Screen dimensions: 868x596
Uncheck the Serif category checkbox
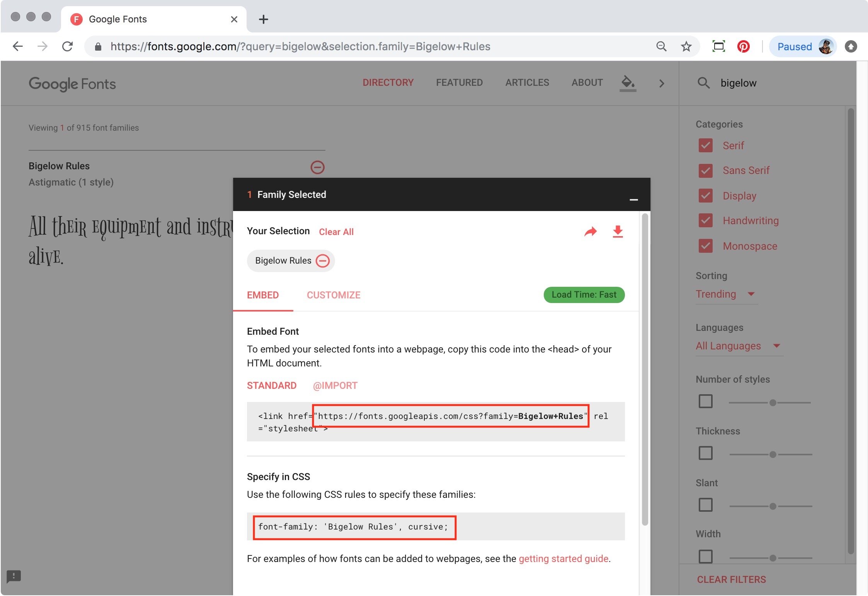point(705,146)
